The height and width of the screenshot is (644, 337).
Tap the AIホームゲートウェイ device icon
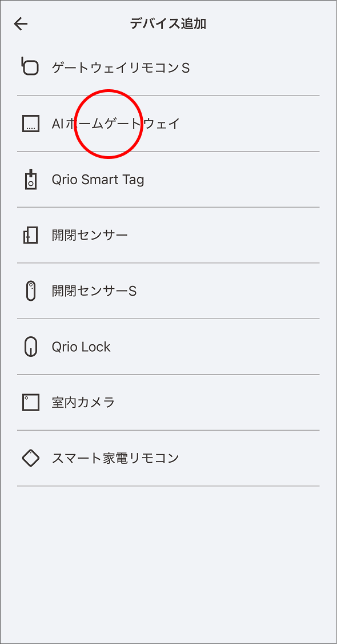point(30,123)
